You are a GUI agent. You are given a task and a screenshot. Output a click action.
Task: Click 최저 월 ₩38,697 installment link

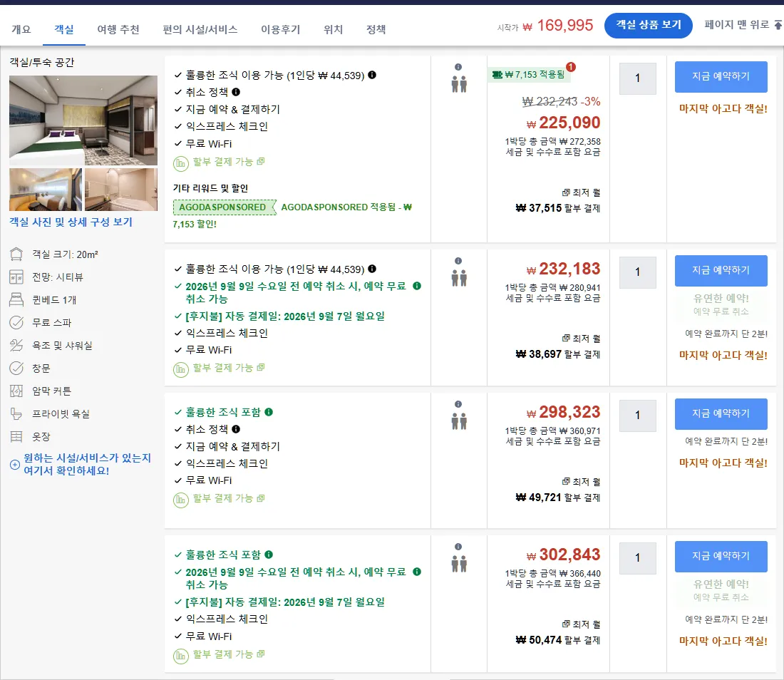click(557, 346)
